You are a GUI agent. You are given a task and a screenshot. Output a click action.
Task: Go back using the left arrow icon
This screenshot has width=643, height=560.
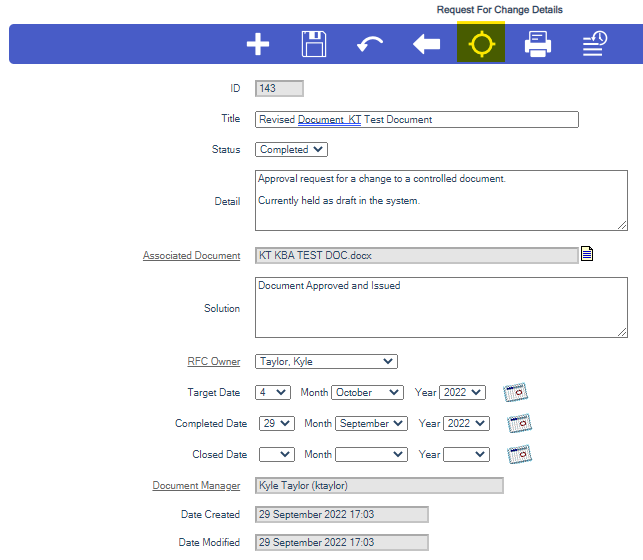click(x=426, y=44)
